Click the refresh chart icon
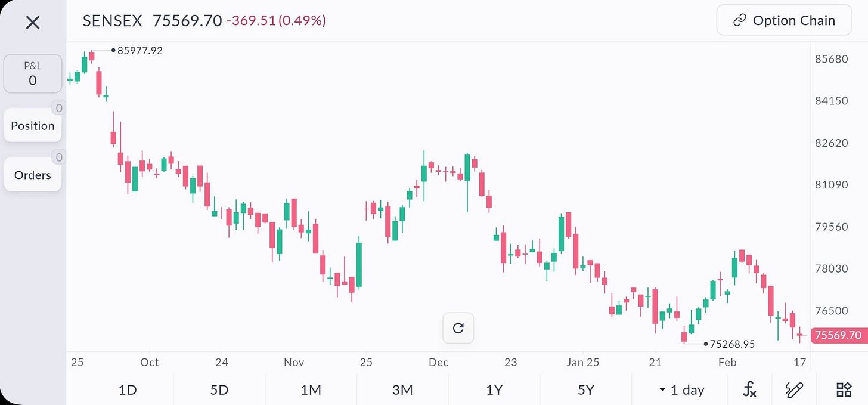This screenshot has height=405, width=868. pyautogui.click(x=458, y=328)
